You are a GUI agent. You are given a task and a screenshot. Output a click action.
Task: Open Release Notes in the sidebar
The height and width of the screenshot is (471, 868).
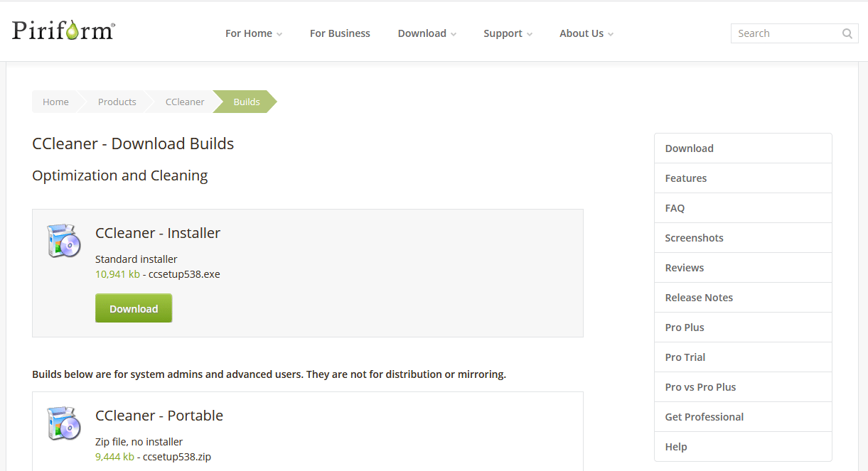click(x=743, y=298)
